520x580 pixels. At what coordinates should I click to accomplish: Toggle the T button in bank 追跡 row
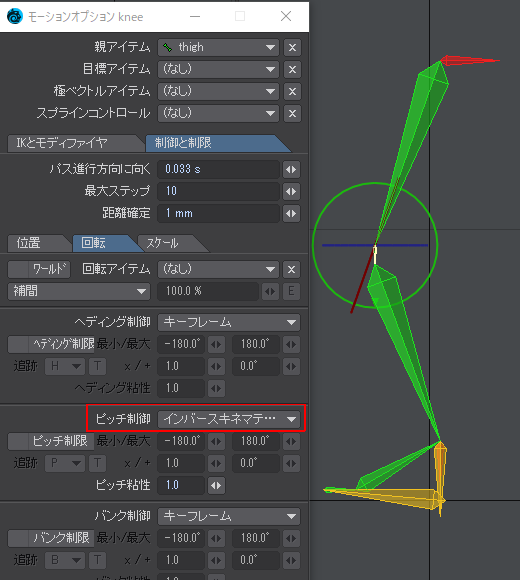point(98,560)
